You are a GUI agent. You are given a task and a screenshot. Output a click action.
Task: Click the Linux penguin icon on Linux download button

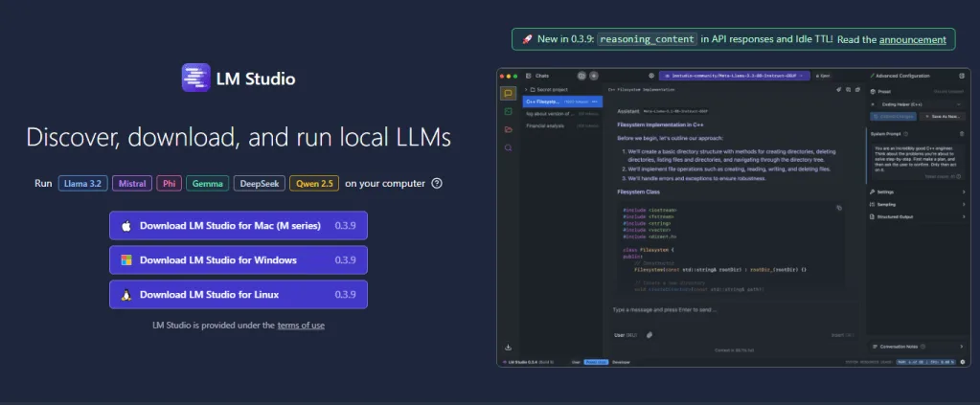click(x=126, y=295)
